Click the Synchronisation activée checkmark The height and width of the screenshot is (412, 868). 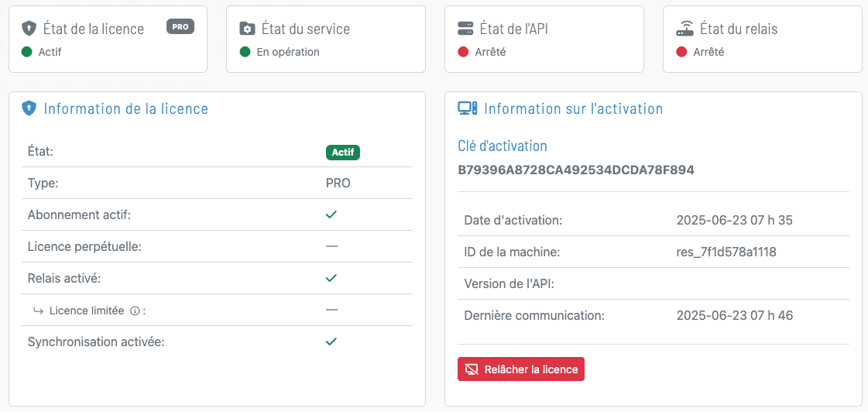point(331,341)
